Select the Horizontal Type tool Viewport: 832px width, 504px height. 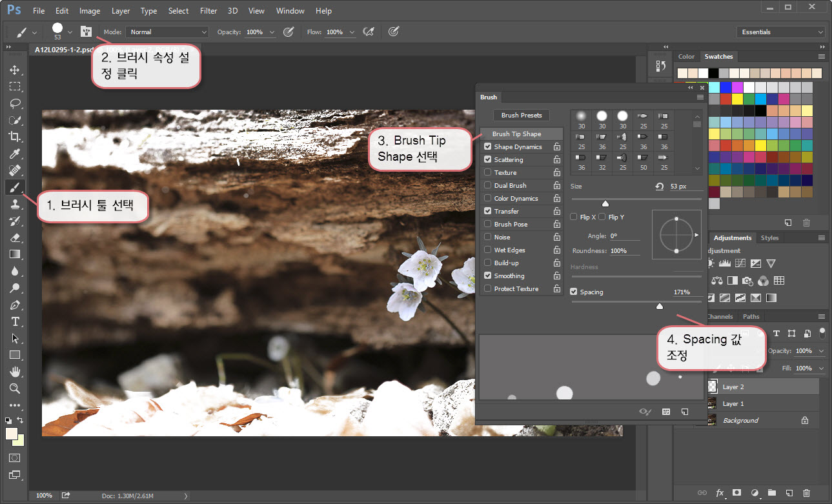point(15,321)
